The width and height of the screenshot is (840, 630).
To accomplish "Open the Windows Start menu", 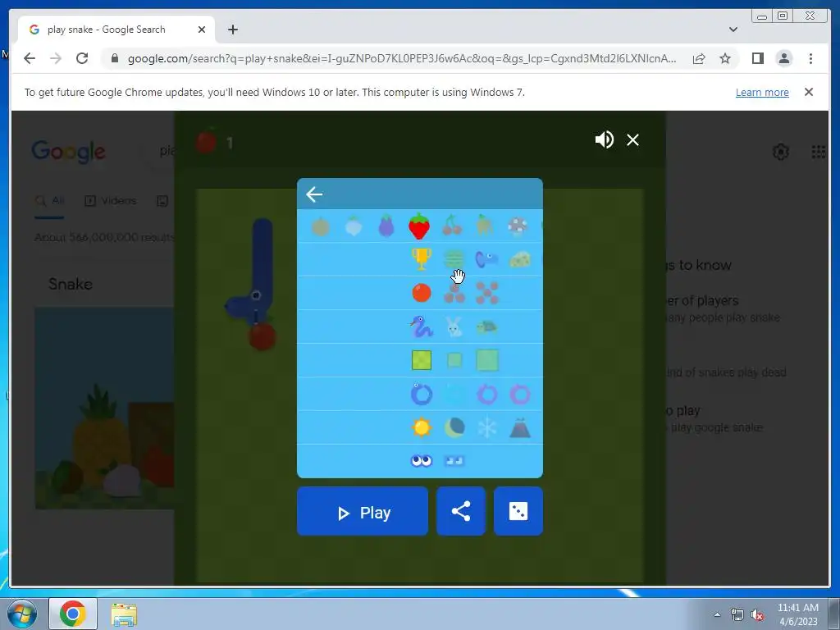I will tap(22, 614).
